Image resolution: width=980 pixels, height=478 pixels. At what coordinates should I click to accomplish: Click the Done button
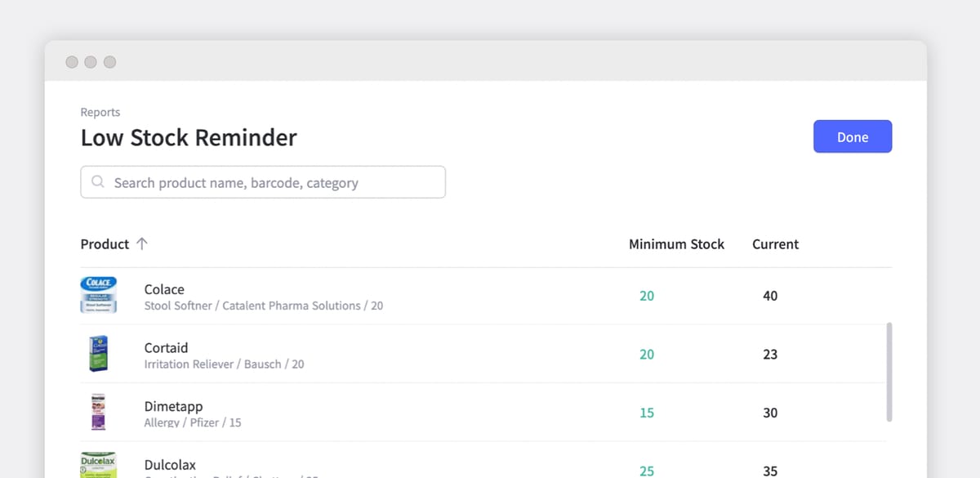(853, 136)
